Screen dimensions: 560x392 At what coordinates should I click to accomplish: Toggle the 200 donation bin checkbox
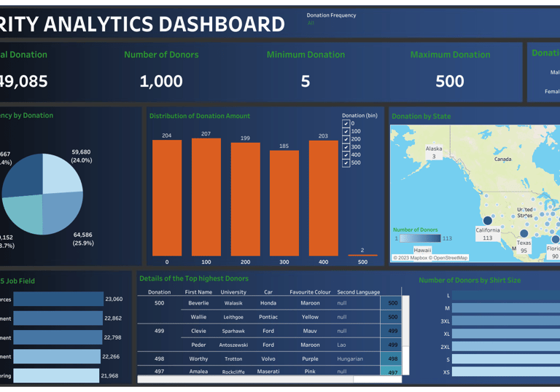[346, 139]
